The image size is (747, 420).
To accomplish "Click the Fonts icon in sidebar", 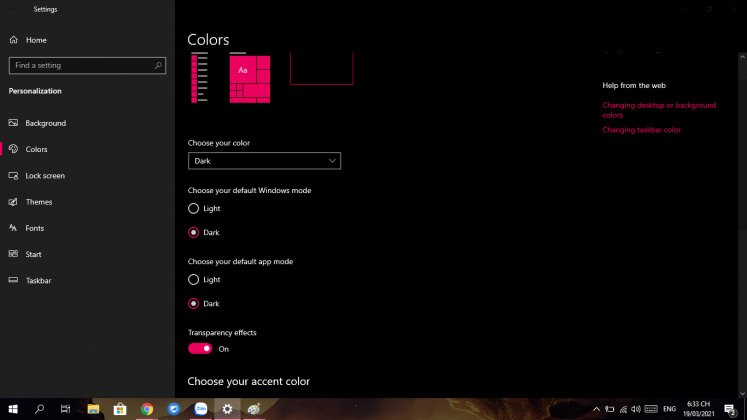I will coord(14,228).
